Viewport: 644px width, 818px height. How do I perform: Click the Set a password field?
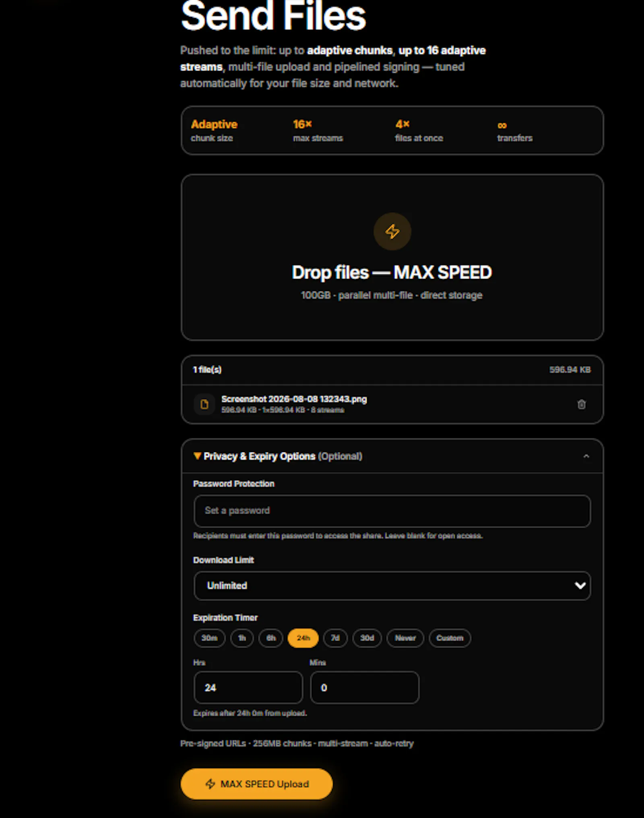click(x=392, y=511)
